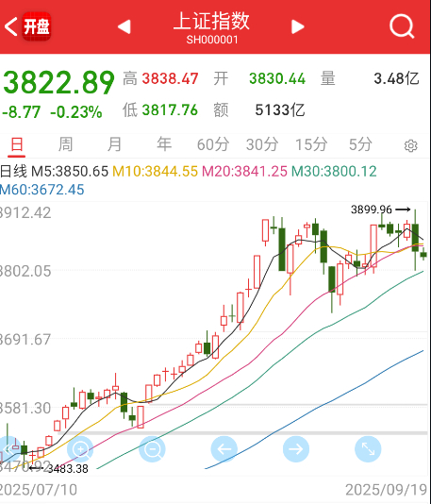
Task: Open the 30分 chart tab
Action: 262,144
